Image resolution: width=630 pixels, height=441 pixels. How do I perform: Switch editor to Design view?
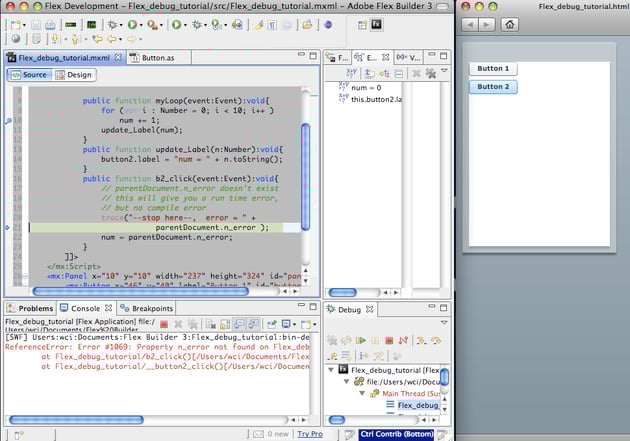[75, 75]
